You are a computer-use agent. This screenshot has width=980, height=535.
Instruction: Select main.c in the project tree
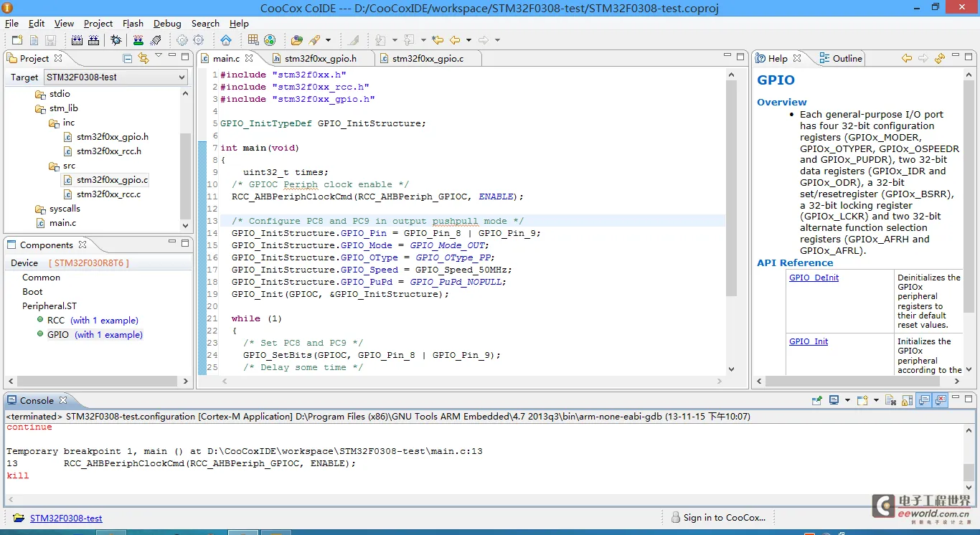point(62,222)
